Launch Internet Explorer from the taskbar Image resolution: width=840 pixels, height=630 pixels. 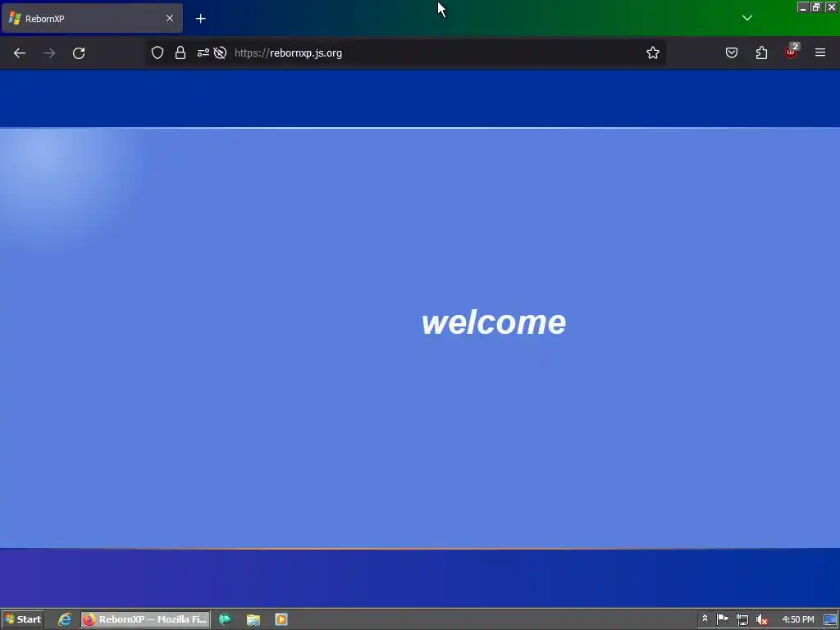click(65, 619)
